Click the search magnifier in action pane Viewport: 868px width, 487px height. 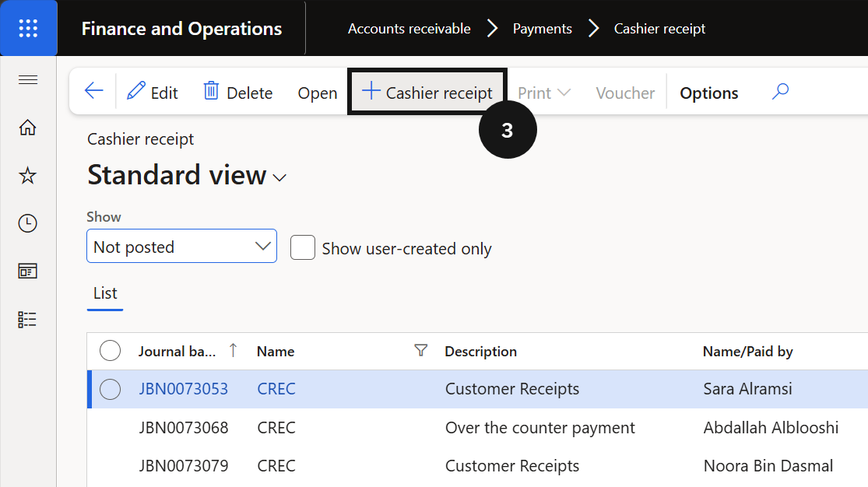pos(780,91)
